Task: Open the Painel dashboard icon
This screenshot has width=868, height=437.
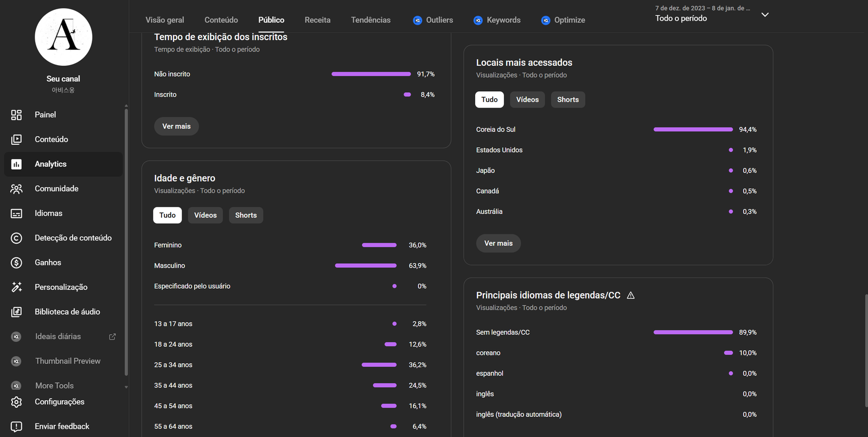Action: pyautogui.click(x=16, y=115)
